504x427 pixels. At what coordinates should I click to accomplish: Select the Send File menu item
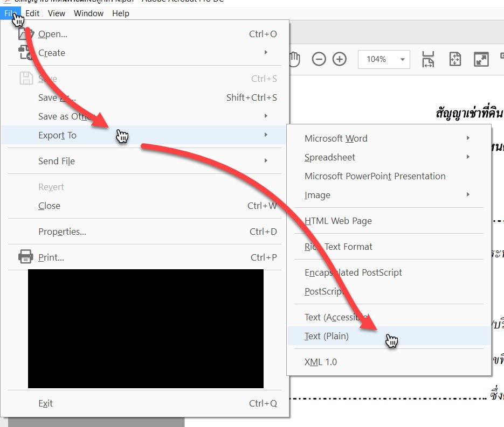point(143,161)
